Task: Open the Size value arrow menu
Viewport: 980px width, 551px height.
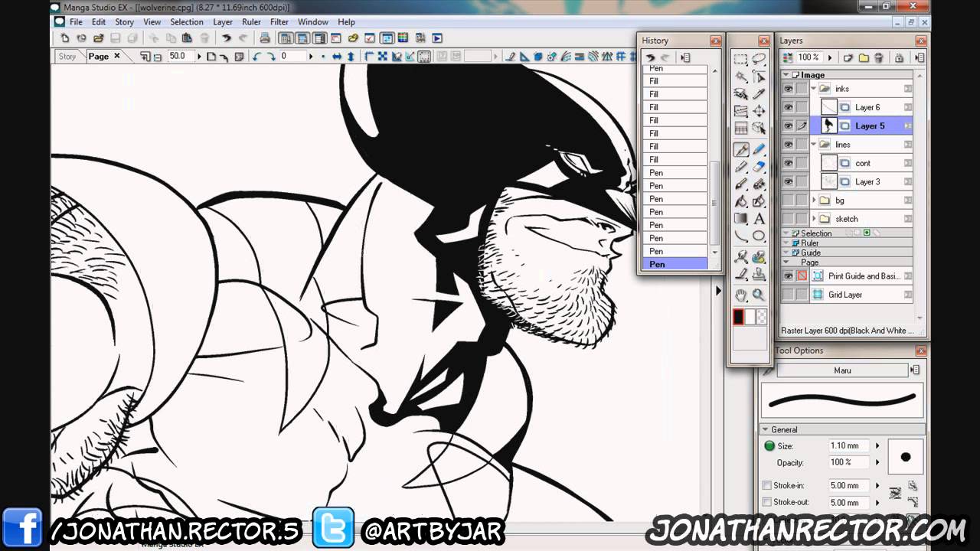Action: [877, 445]
